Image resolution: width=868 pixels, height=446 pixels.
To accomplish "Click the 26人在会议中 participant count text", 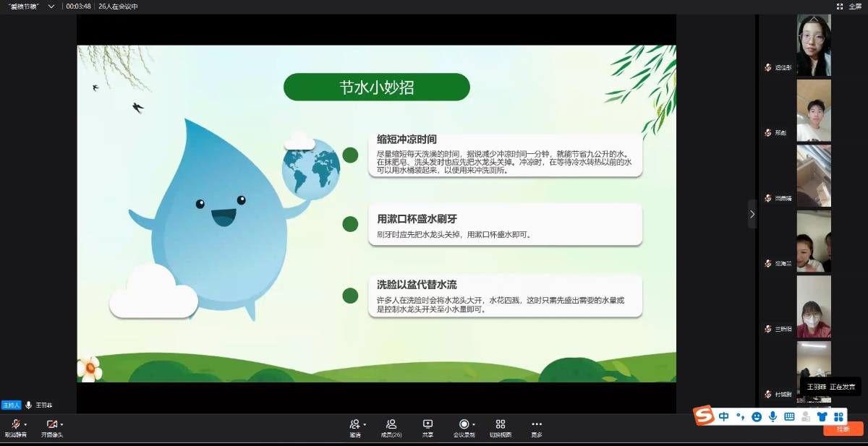I will tap(118, 6).
